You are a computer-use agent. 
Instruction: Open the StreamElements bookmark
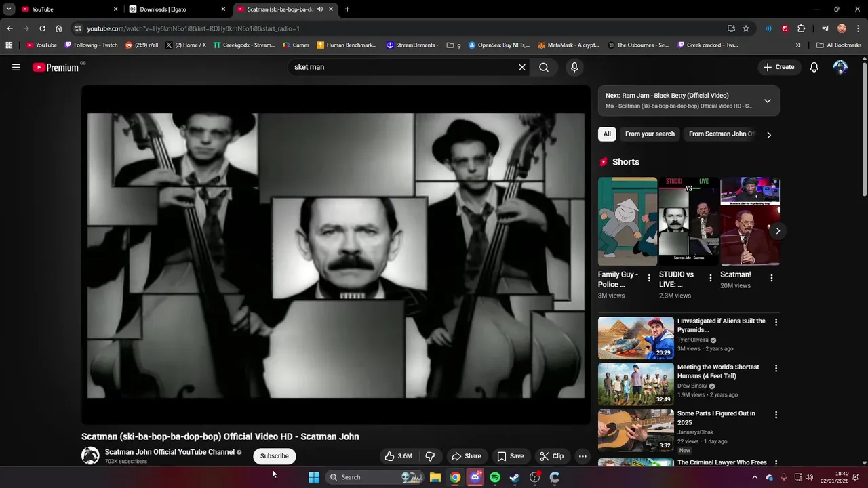(x=412, y=45)
